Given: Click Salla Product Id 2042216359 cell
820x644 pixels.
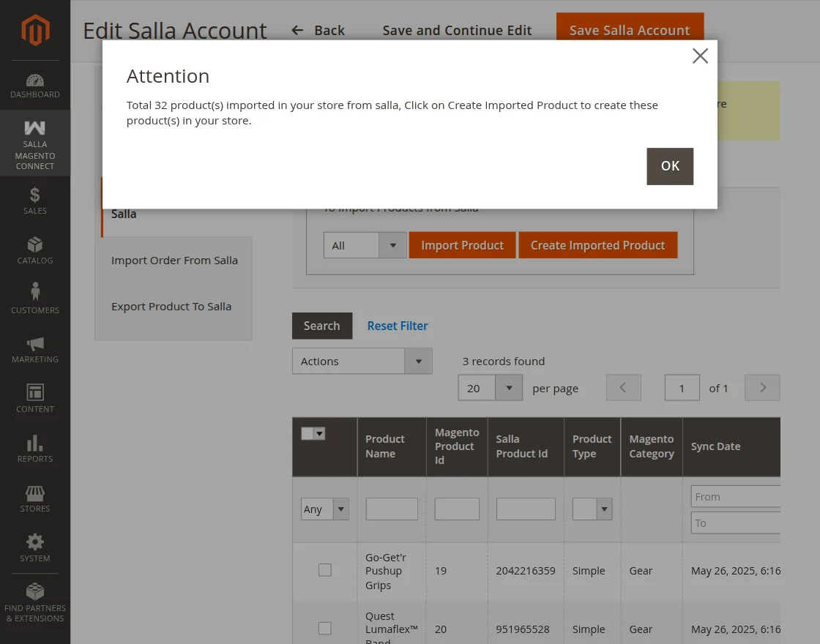Looking at the screenshot, I should 526,571.
